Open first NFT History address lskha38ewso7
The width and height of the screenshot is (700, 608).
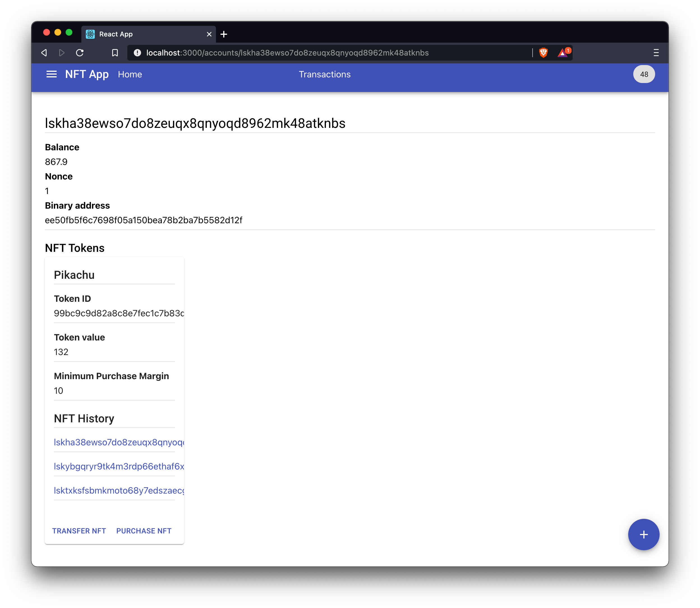coord(118,443)
